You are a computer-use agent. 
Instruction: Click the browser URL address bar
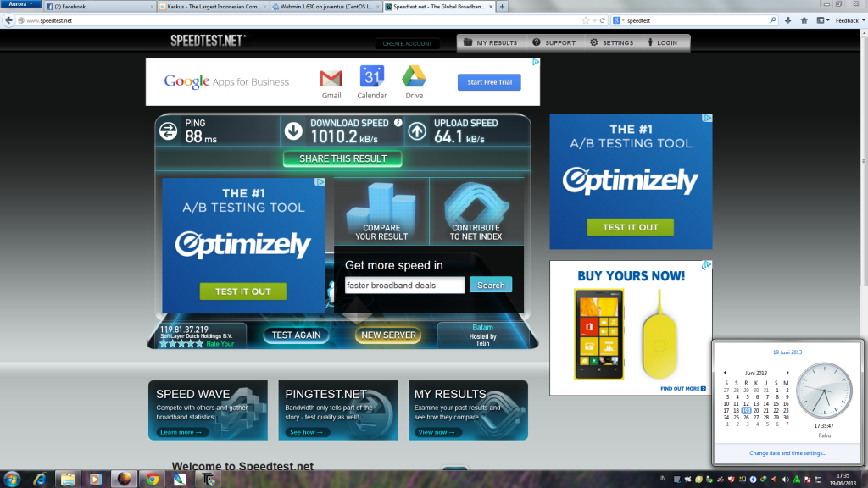(299, 20)
